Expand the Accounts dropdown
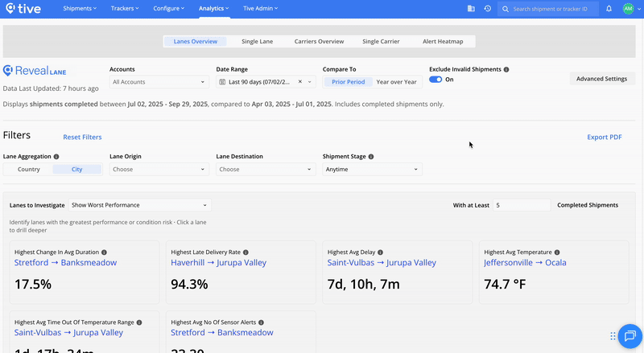Image resolution: width=644 pixels, height=353 pixels. tap(159, 82)
